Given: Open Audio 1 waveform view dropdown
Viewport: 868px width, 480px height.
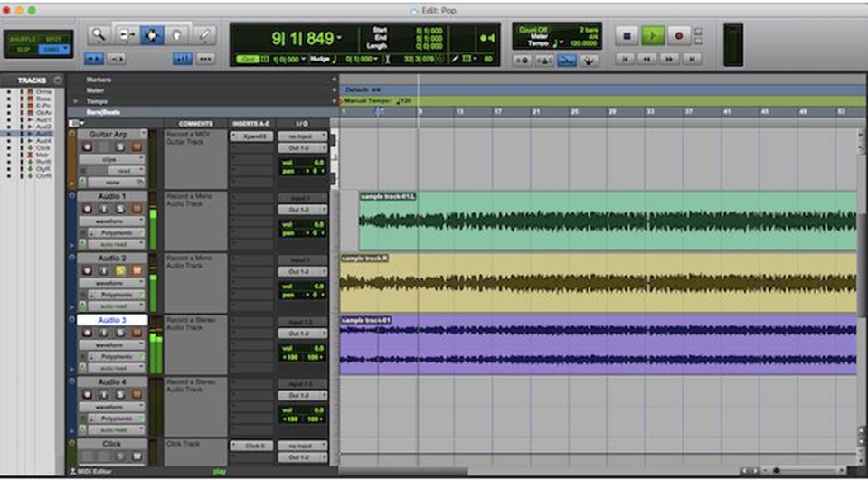Looking at the screenshot, I should pos(111,221).
